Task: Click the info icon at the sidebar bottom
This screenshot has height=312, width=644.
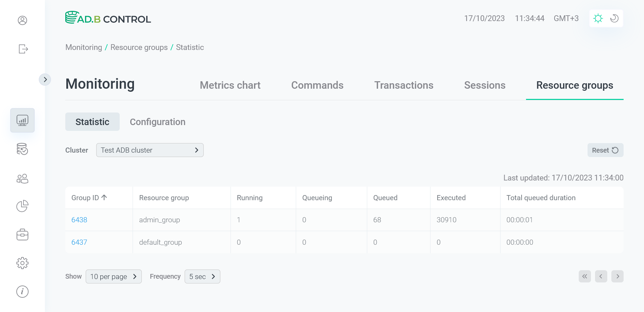Action: point(22,291)
